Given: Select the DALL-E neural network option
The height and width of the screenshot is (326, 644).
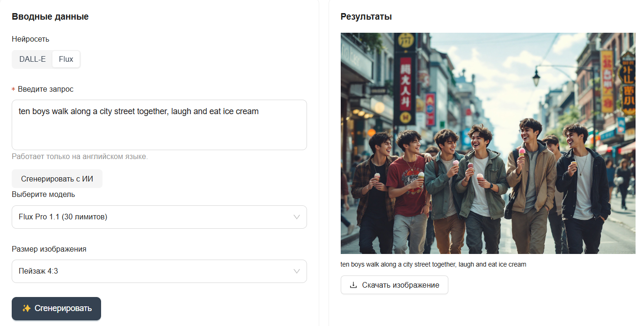Looking at the screenshot, I should point(32,59).
